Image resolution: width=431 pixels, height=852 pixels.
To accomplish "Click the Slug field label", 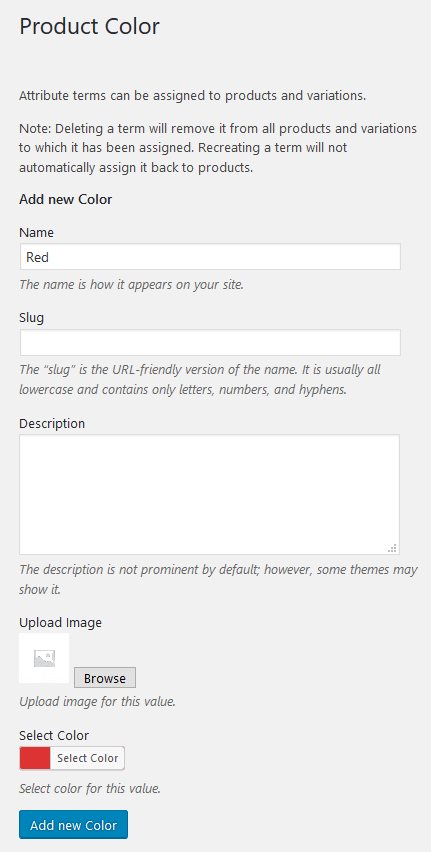I will tap(32, 318).
